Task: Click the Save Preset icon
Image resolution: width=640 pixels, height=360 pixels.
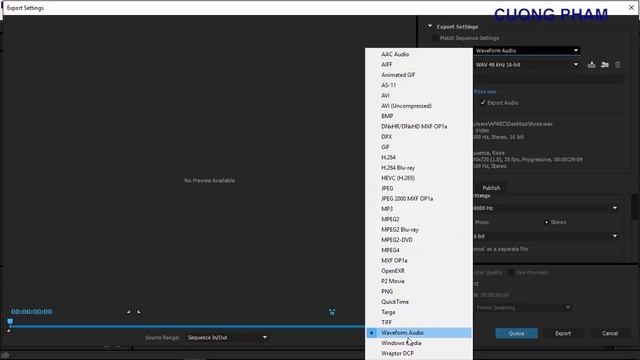Action: [591, 64]
